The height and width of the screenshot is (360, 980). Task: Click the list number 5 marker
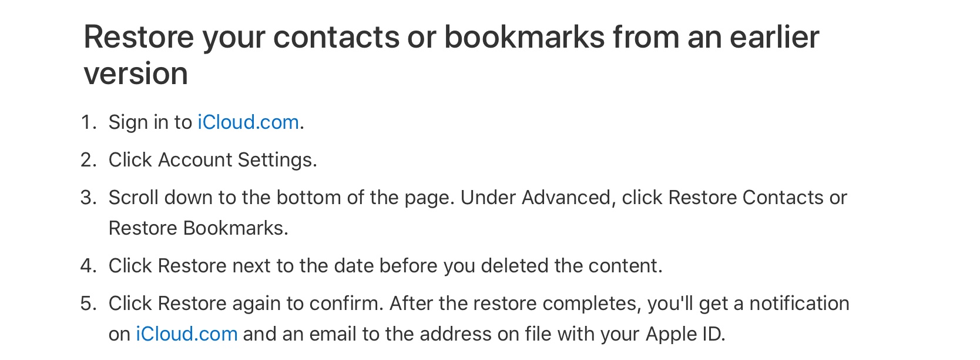89,304
